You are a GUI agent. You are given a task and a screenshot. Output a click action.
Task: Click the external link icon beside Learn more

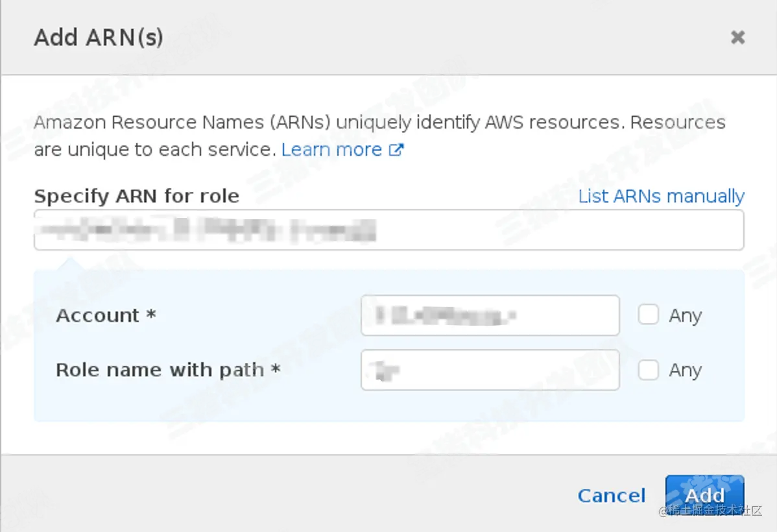(396, 150)
